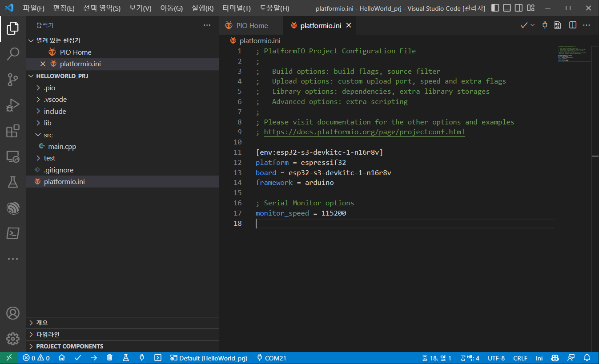The width and height of the screenshot is (599, 364).
Task: Expand the PROJECT COMPONENTS section
Action: (x=122, y=346)
